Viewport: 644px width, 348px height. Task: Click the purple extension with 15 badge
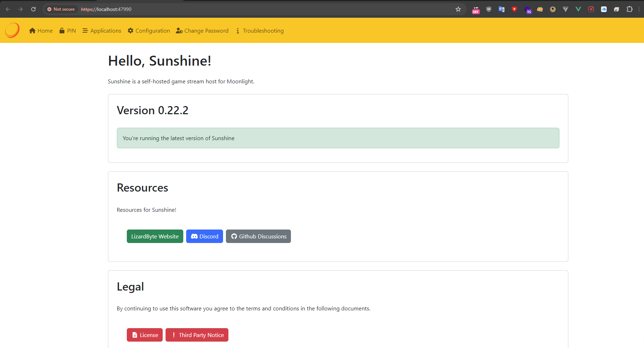[x=527, y=10]
